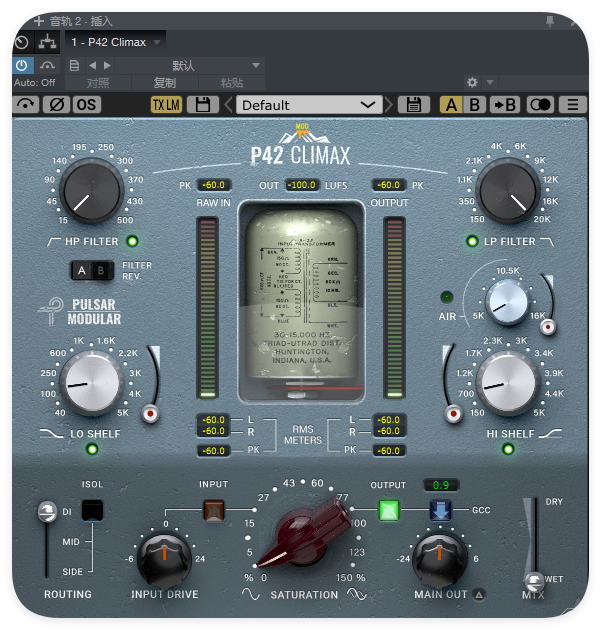Open the routing tree icon near P42 Climax

(47, 42)
